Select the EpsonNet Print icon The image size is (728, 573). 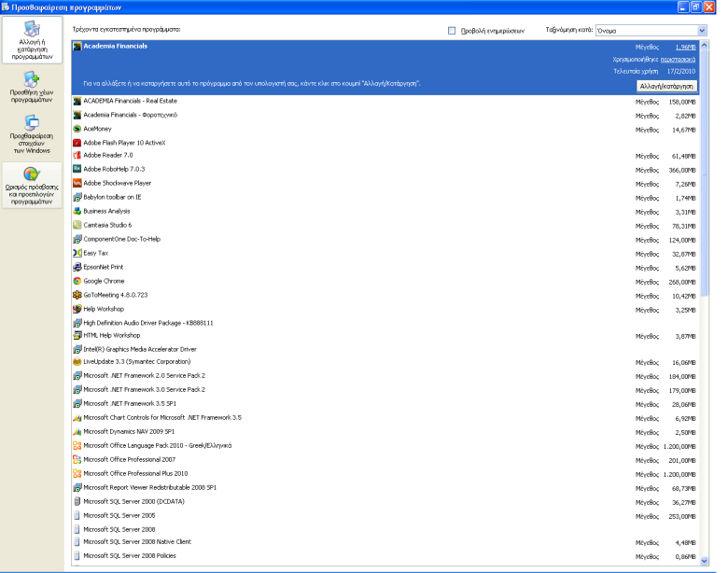(77, 267)
